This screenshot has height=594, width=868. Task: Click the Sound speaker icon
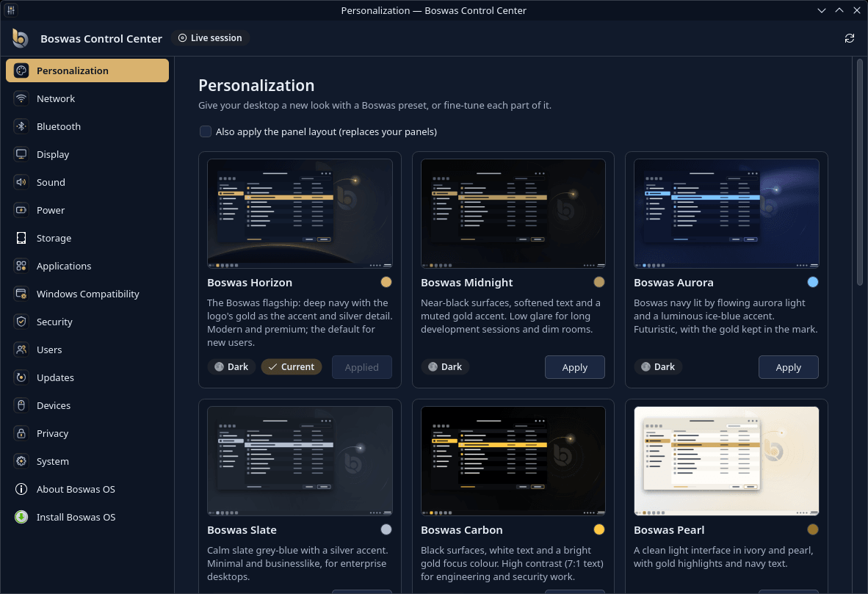pyautogui.click(x=21, y=182)
